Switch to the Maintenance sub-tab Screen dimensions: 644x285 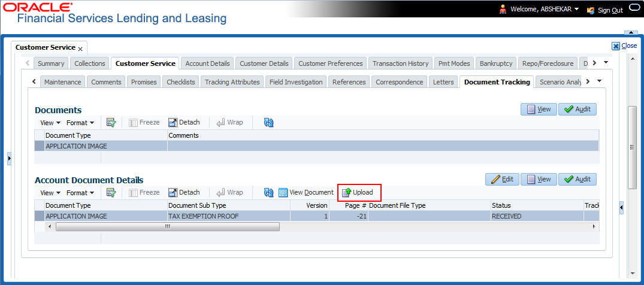click(x=63, y=81)
